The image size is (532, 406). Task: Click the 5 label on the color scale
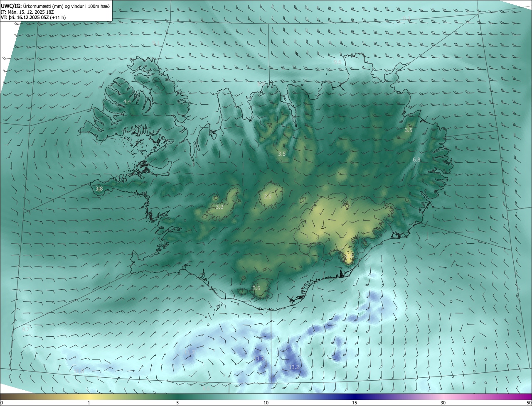tap(177, 403)
